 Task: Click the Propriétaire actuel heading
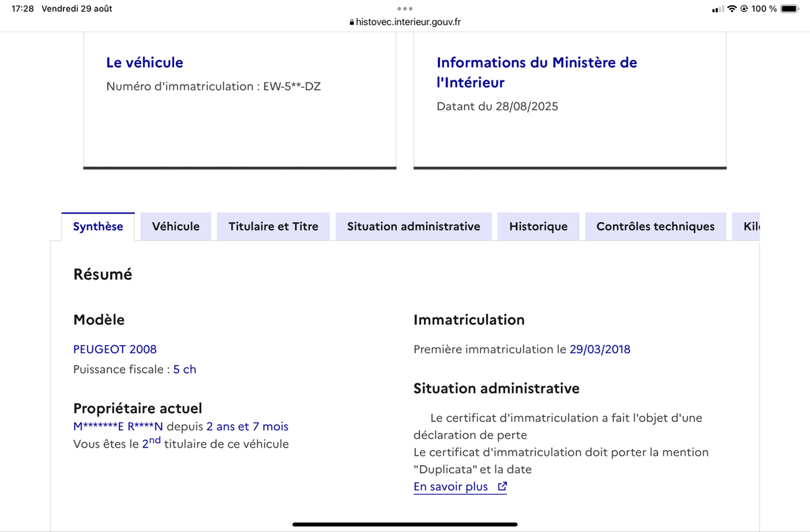pos(138,408)
